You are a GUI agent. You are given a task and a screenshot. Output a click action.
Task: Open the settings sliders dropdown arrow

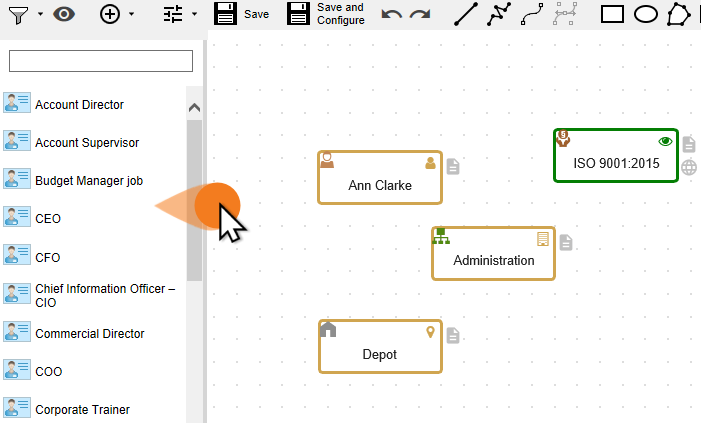point(194,15)
